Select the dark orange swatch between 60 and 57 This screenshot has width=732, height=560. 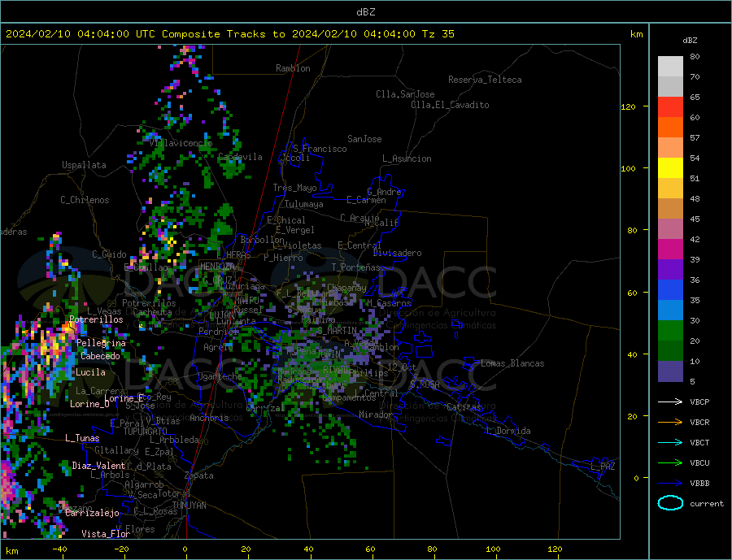tap(670, 128)
